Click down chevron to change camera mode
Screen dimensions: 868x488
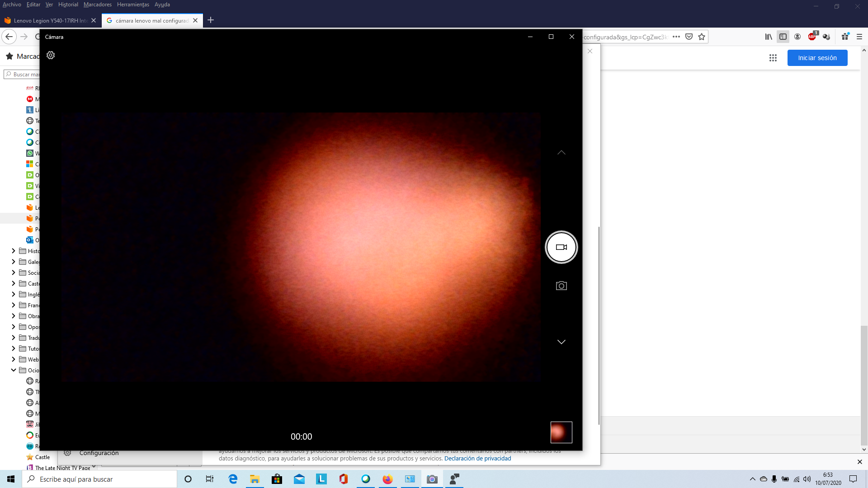click(561, 342)
